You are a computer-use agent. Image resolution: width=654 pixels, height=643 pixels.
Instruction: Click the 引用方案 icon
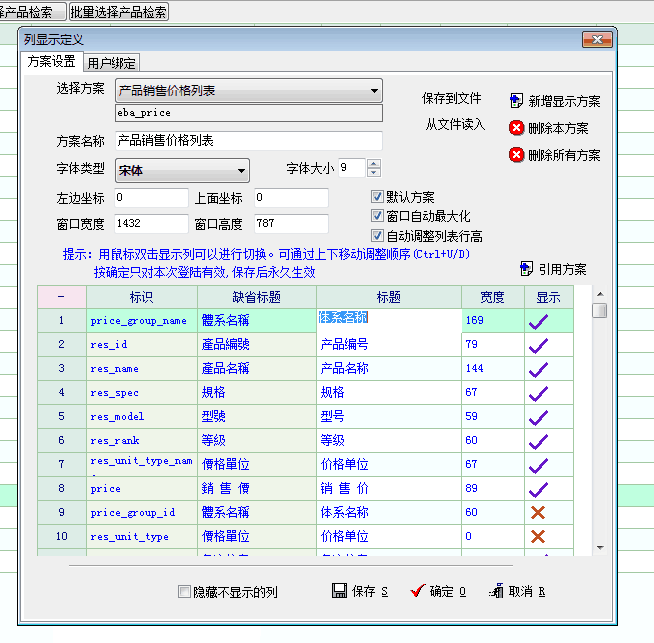coord(527,269)
